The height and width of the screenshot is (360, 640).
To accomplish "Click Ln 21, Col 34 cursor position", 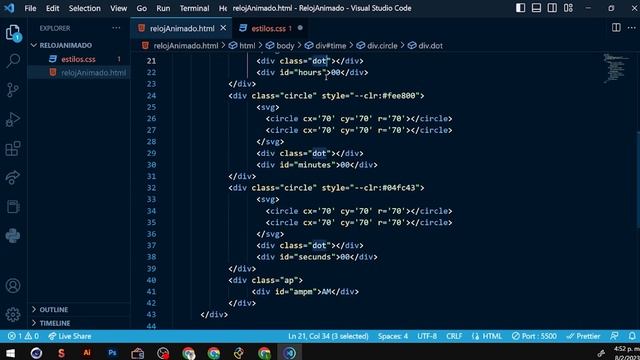I will pyautogui.click(x=328, y=336).
